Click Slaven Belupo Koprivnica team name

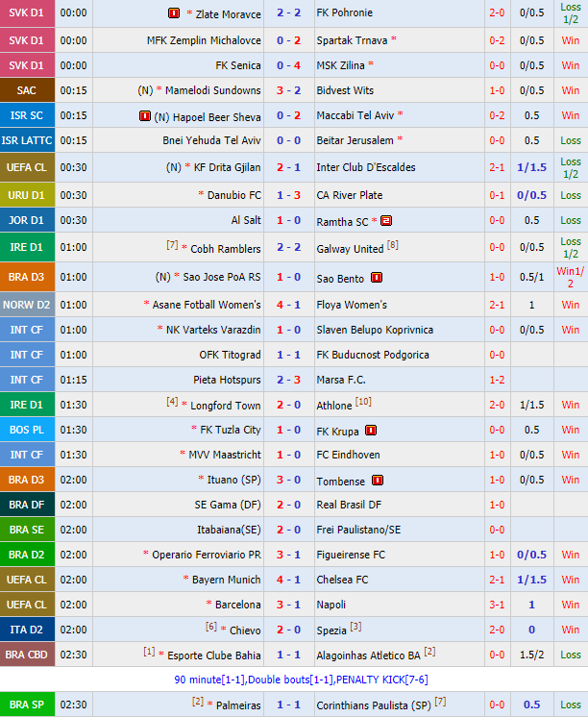[x=375, y=330]
